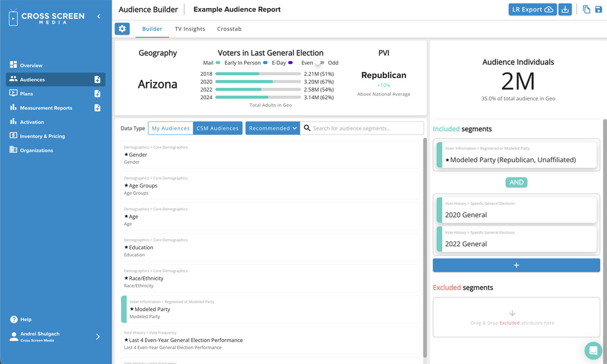Click the save floppy disk icon

click(x=599, y=10)
